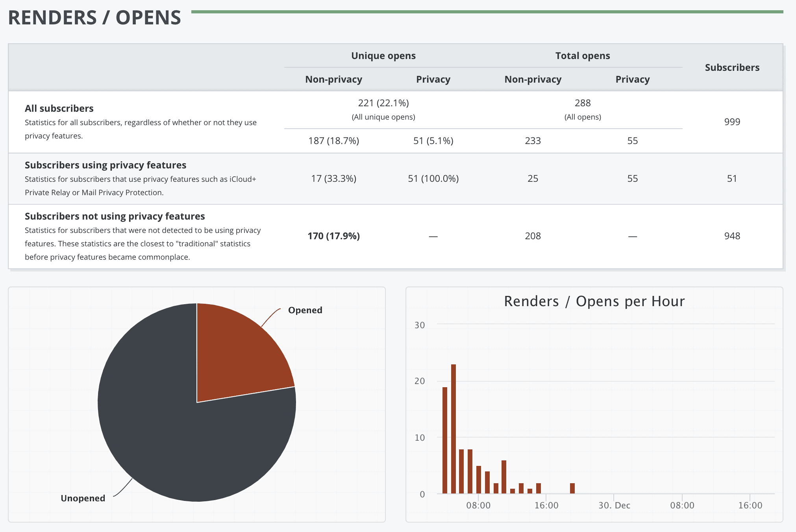Click the Total opens column header

click(582, 55)
